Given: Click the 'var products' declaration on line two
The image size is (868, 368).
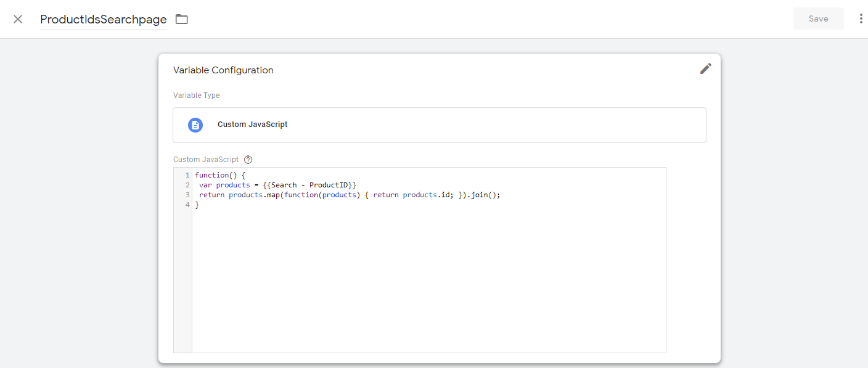Looking at the screenshot, I should click(x=224, y=185).
